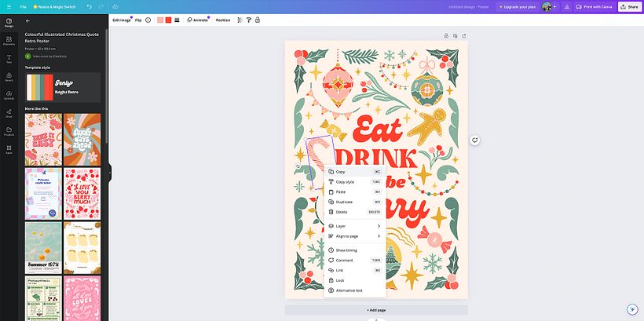Click Position in toolbar
644x321 pixels.
(223, 20)
